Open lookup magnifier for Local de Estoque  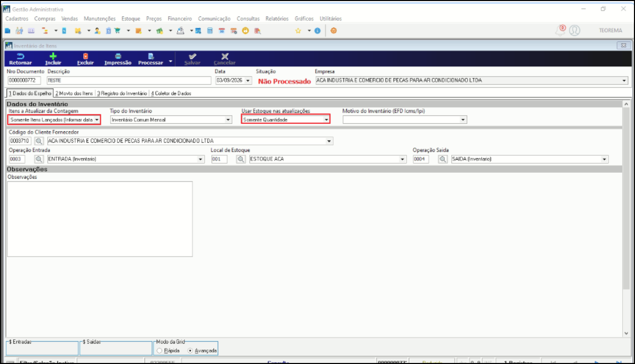pos(241,159)
